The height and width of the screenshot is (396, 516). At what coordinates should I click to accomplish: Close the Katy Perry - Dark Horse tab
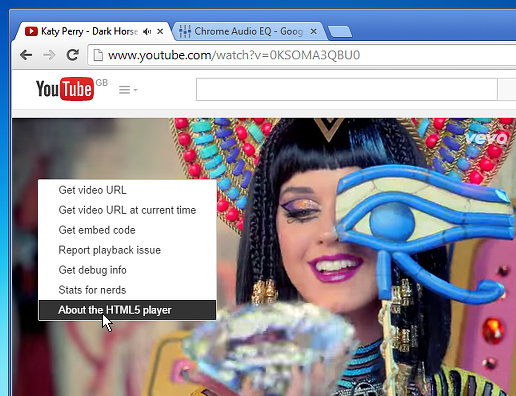[x=160, y=31]
